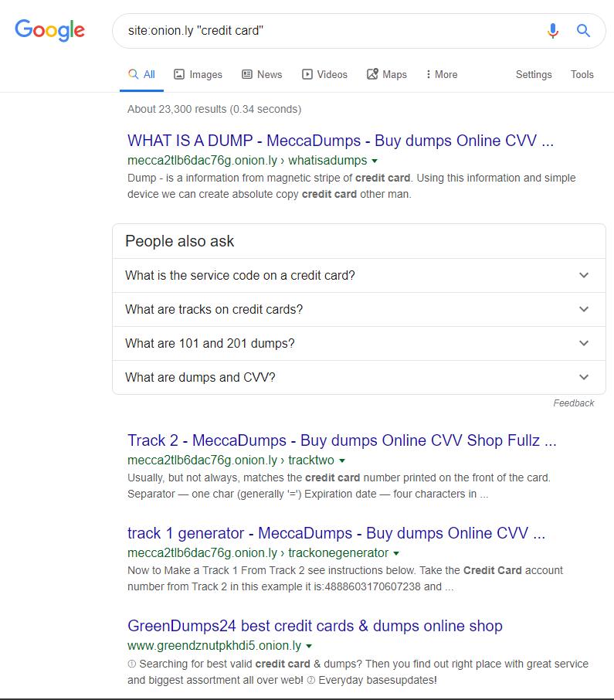Screen dimensions: 614x700
Task: Open the Videos tab
Action: click(x=324, y=74)
